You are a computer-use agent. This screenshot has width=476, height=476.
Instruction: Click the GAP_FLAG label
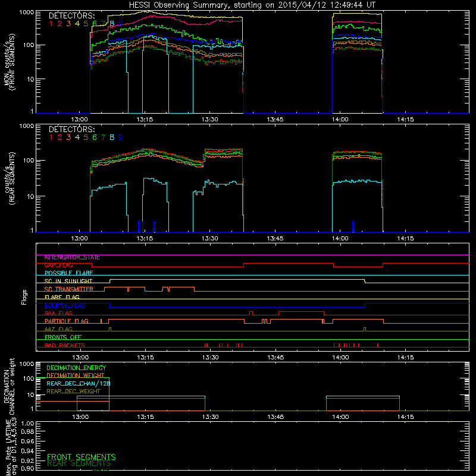point(58,265)
